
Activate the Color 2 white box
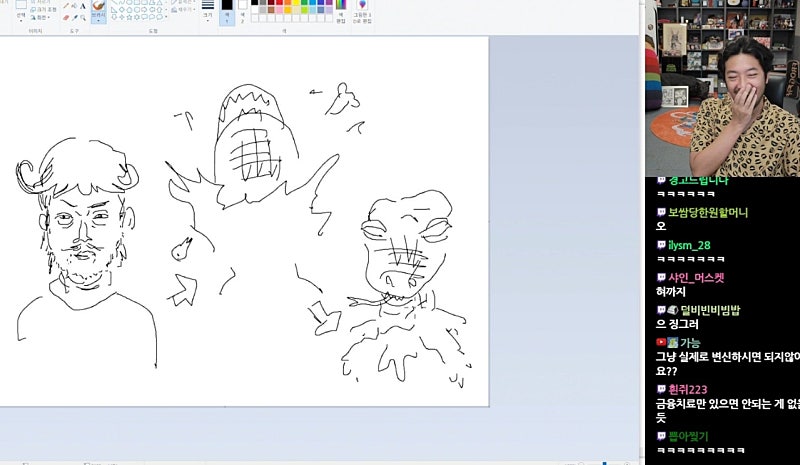coord(242,12)
